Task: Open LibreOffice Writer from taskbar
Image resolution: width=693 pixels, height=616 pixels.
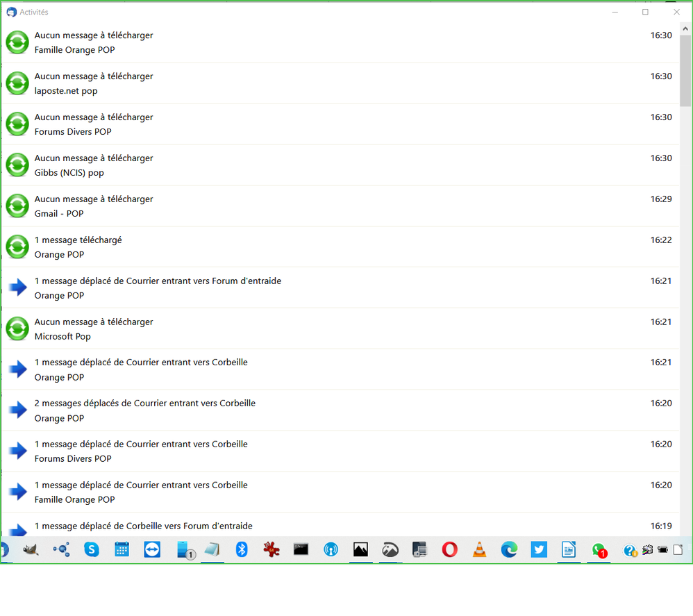Action: coord(569,550)
